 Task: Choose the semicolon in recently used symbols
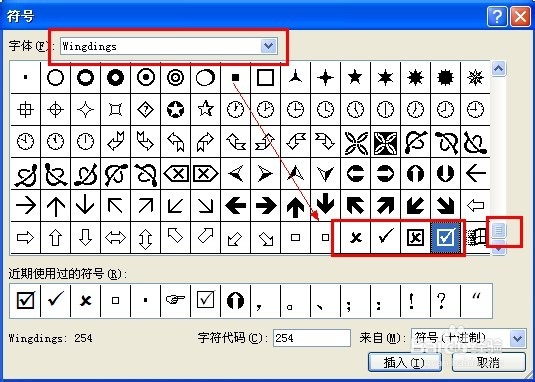(349, 305)
